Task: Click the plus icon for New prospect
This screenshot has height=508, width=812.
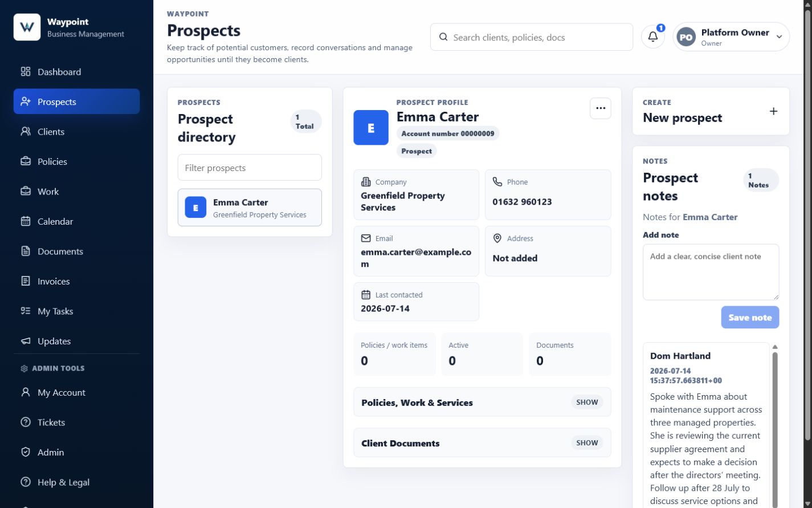Action: pyautogui.click(x=773, y=111)
